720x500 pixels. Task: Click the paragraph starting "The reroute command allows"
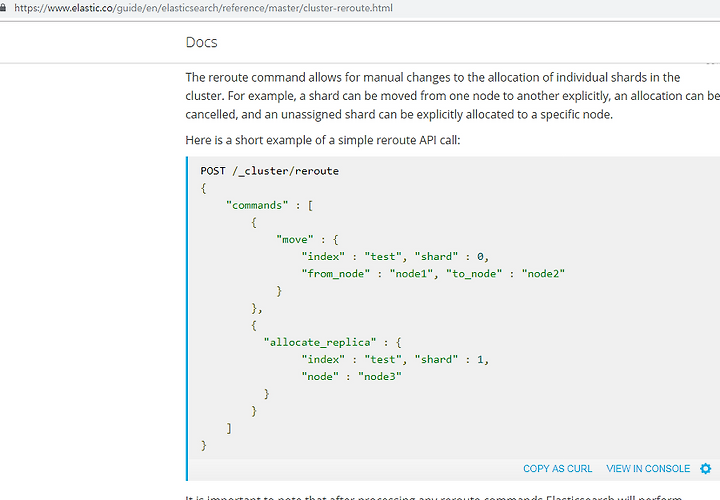[453, 96]
